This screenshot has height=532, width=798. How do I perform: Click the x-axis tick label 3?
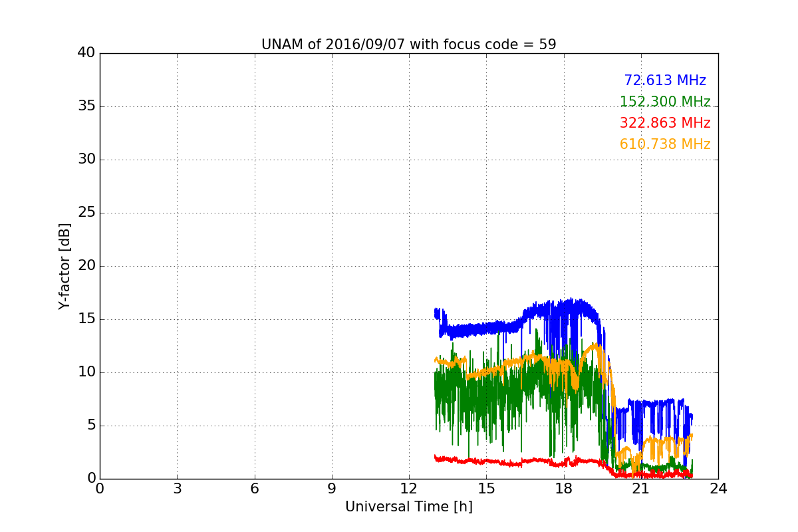(177, 489)
